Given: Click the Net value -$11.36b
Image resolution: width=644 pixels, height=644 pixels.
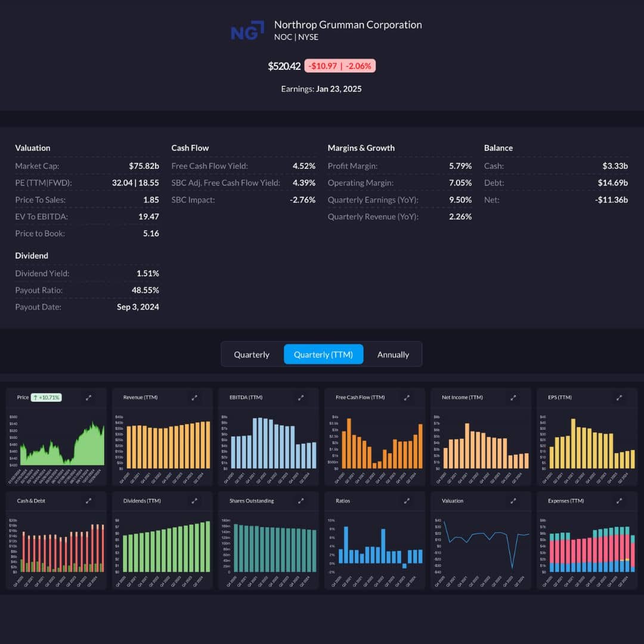Looking at the screenshot, I should click(612, 200).
